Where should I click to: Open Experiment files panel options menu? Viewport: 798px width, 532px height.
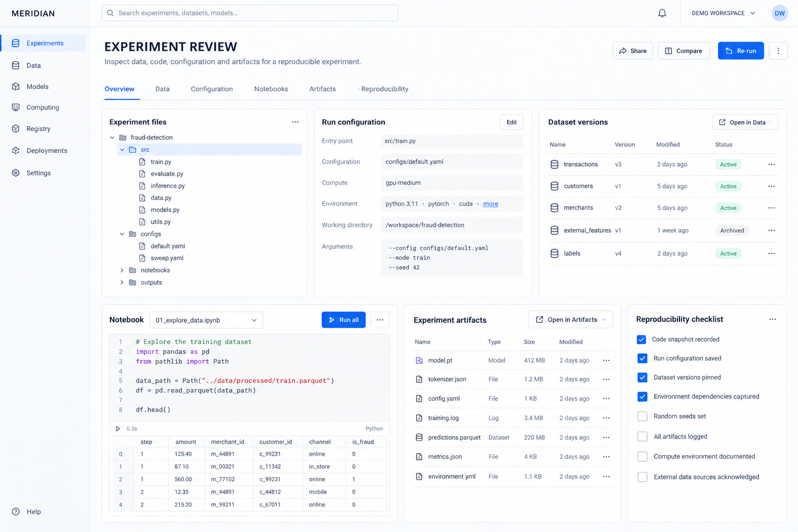tap(295, 122)
